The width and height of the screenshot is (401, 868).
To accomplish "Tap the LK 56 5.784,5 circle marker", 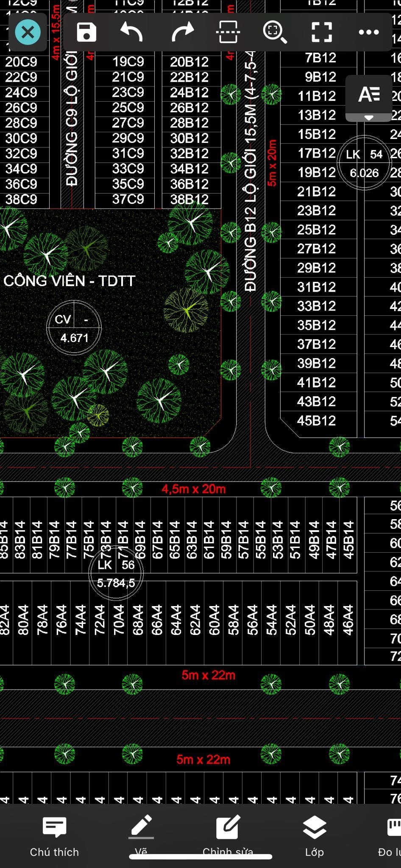I will 116,573.
